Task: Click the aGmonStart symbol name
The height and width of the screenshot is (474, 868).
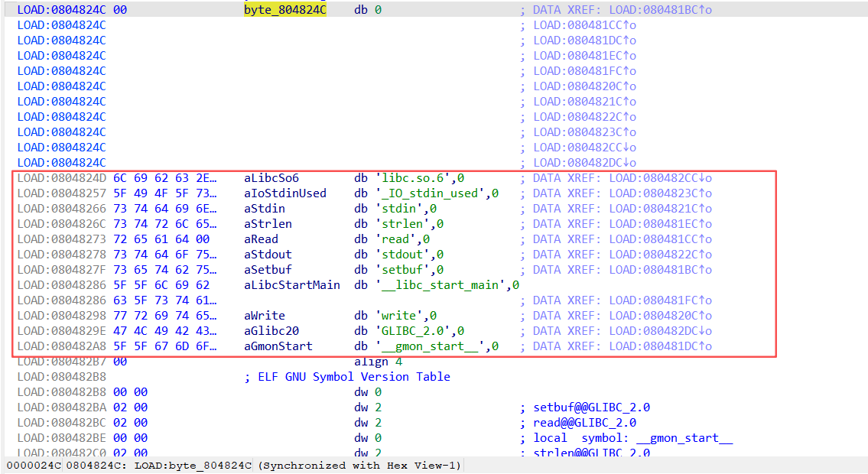Action: point(278,346)
